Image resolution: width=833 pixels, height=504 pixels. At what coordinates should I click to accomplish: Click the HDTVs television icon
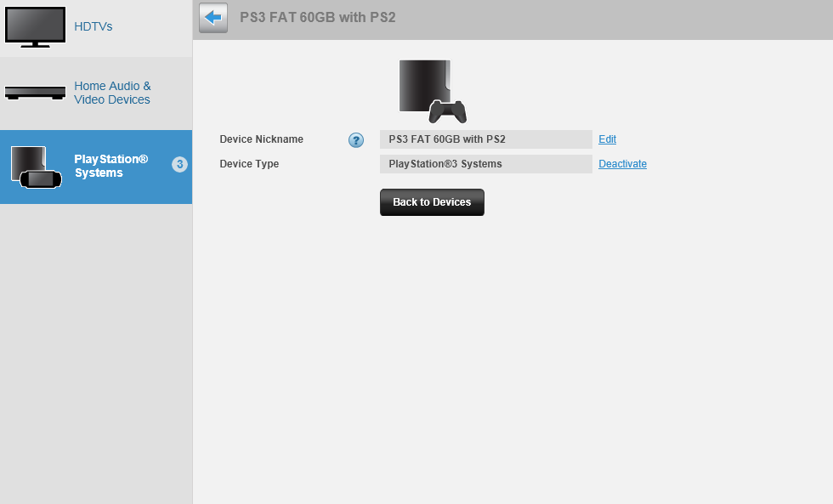(35, 27)
